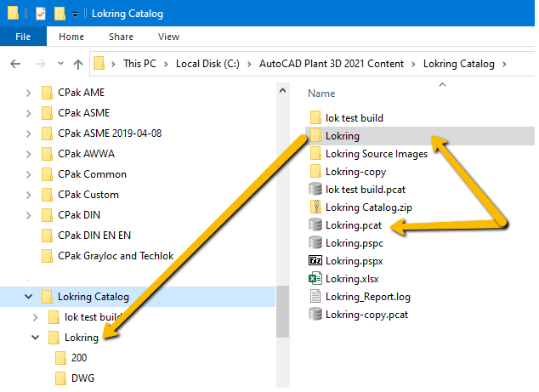Screen dimensions: 539x392
Task: Click the text file icon of Lokring_Report.log
Action: 315,296
